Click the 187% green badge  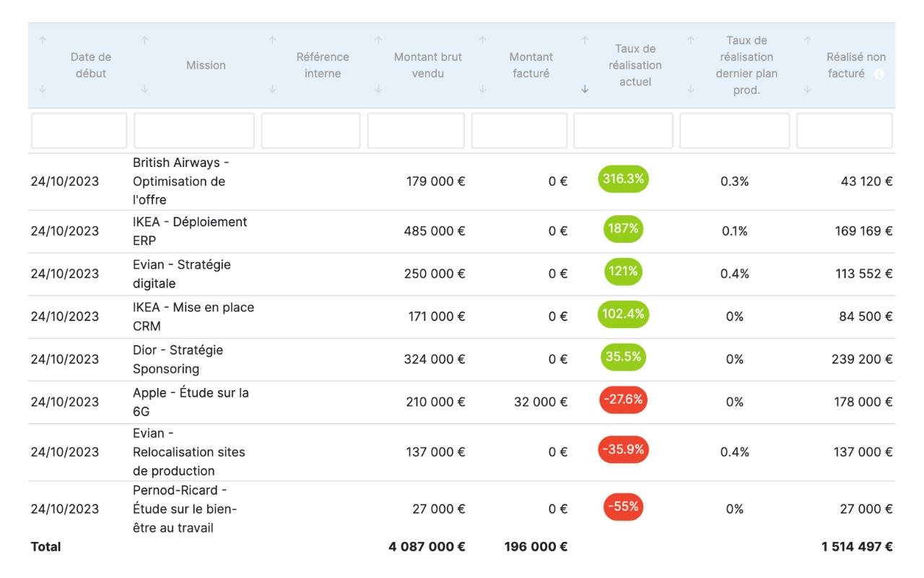(623, 228)
